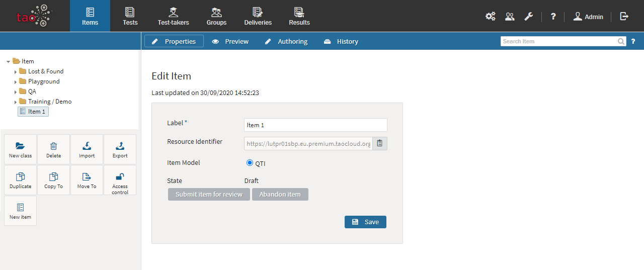Click the Search Item box
644x270 pixels.
coord(558,41)
